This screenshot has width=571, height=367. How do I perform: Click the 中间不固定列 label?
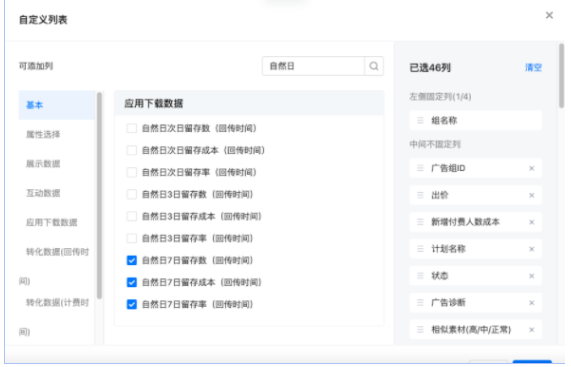click(435, 144)
